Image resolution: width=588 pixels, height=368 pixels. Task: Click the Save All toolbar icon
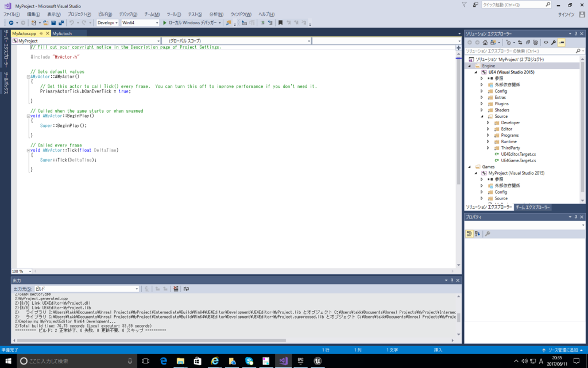point(61,23)
